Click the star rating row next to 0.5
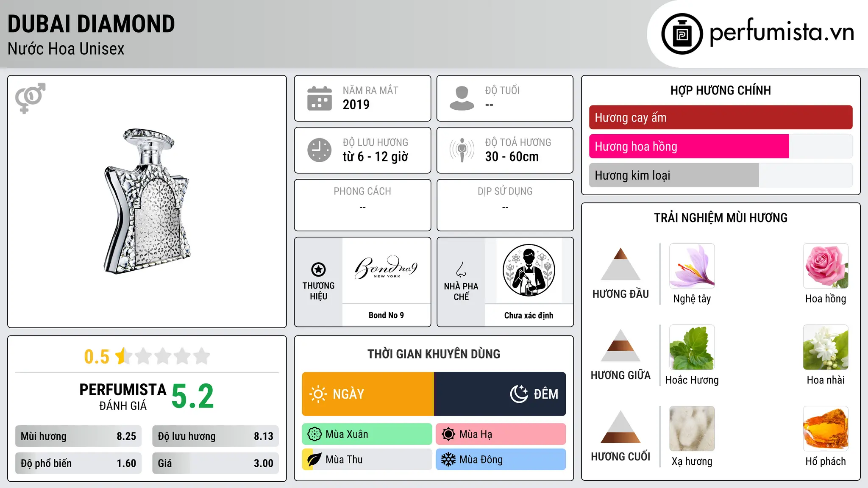868x488 pixels. pyautogui.click(x=163, y=356)
